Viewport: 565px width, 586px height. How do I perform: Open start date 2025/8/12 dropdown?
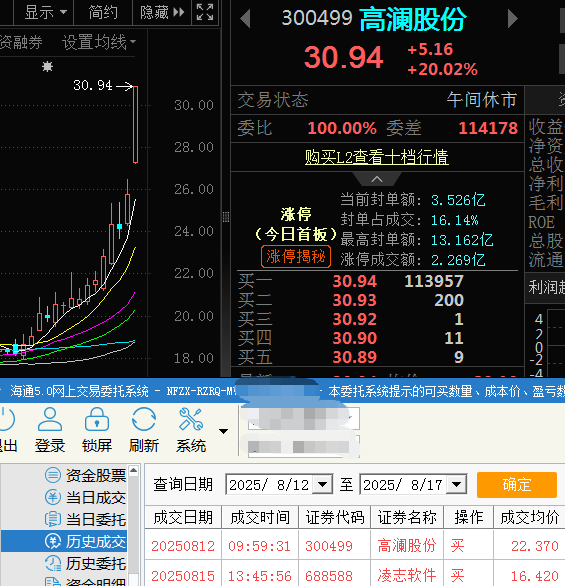tap(322, 485)
